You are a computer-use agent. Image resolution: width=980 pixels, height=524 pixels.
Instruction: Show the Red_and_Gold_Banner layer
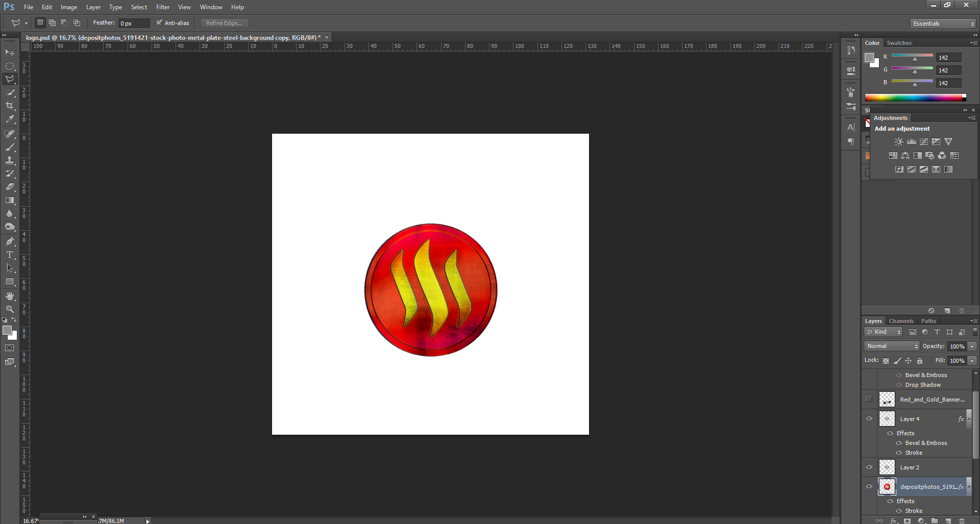(869, 400)
